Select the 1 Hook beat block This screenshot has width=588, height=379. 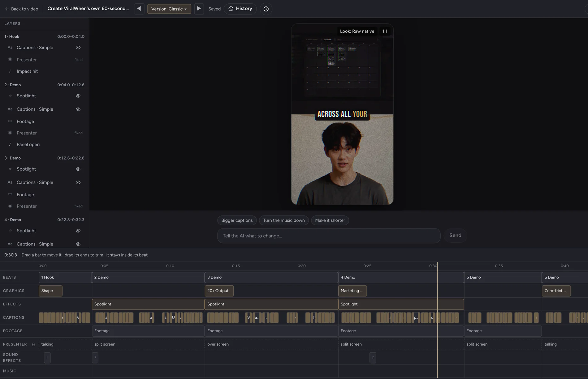(x=65, y=277)
